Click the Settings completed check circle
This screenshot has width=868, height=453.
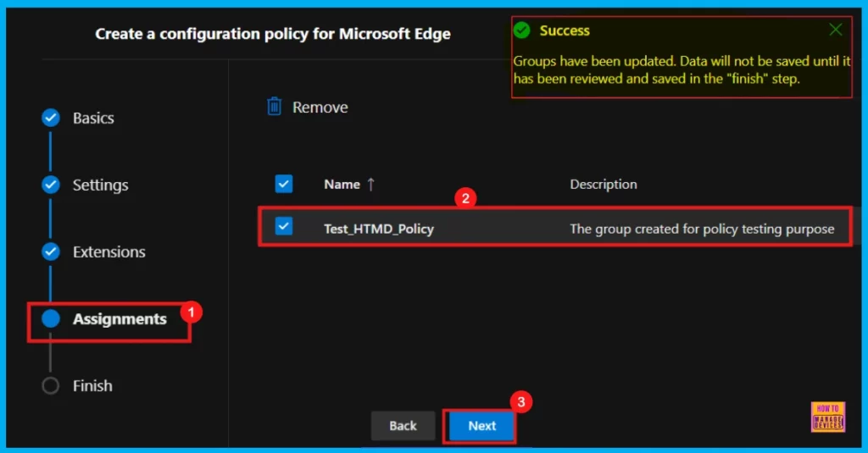pyautogui.click(x=50, y=185)
